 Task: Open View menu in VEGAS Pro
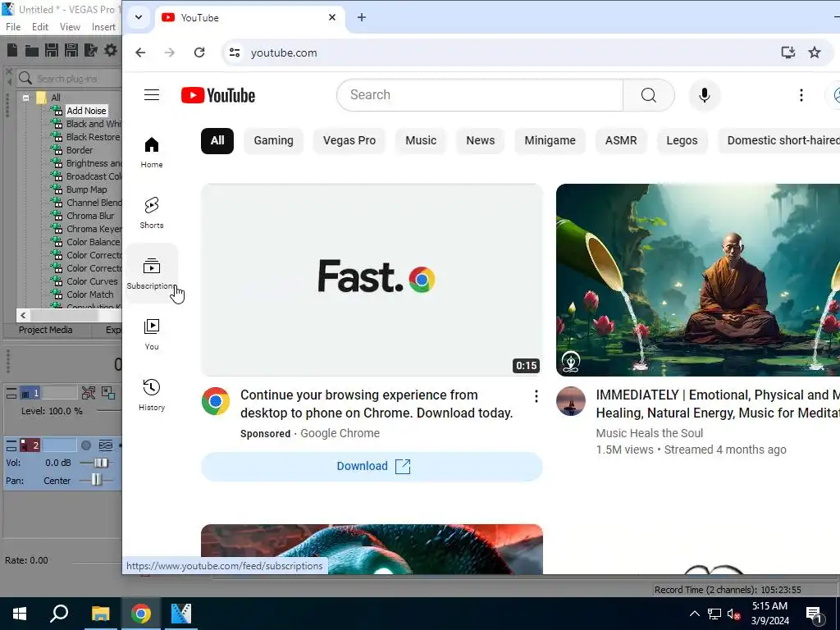70,27
